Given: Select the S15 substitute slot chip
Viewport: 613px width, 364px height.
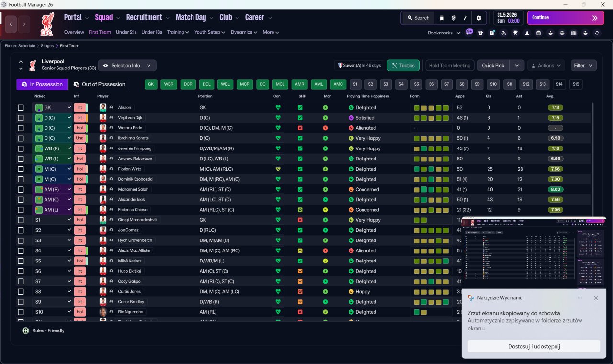Looking at the screenshot, I should [576, 84].
